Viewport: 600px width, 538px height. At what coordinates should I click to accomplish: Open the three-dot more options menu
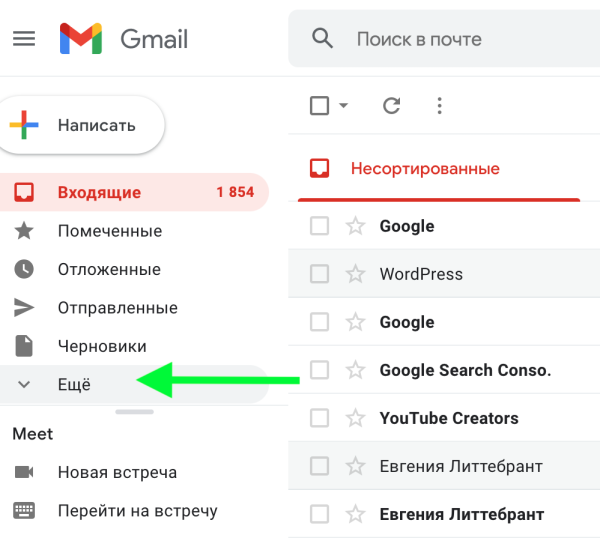click(x=439, y=105)
